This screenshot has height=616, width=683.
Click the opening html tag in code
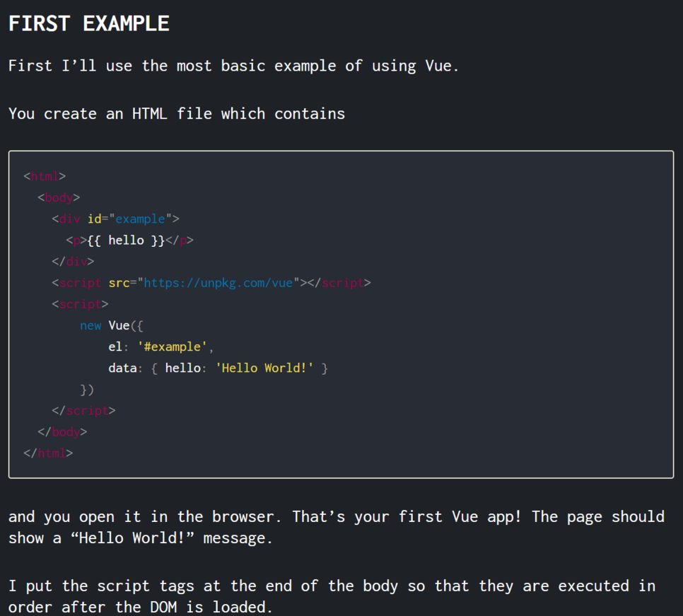[x=45, y=177]
